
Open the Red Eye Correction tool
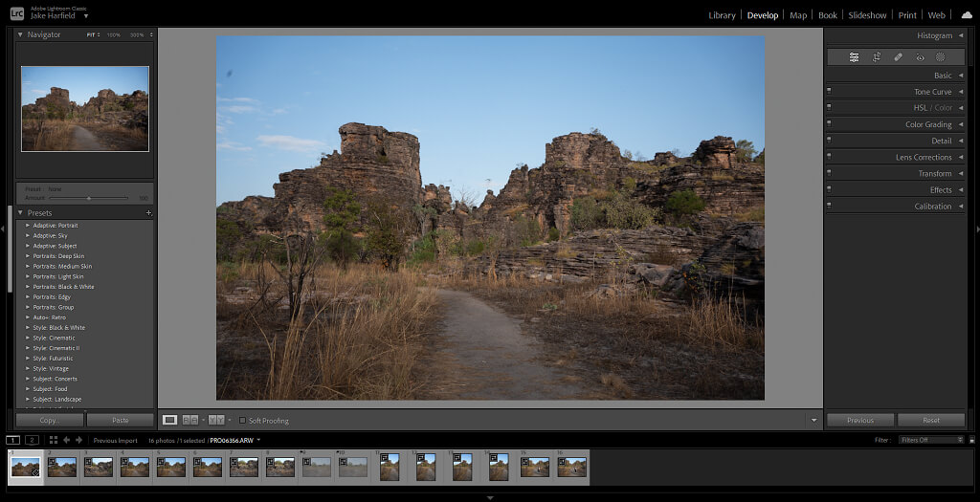point(920,57)
